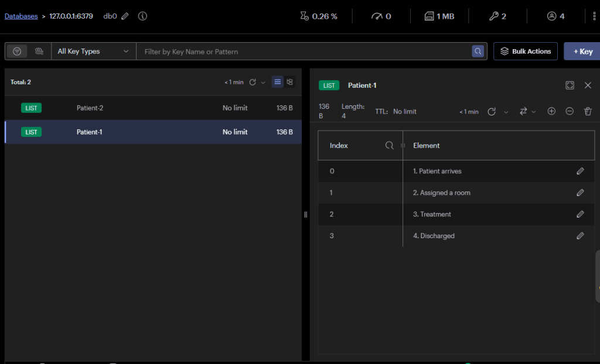
Task: Edit the '3. Treatment' element
Action: point(580,214)
